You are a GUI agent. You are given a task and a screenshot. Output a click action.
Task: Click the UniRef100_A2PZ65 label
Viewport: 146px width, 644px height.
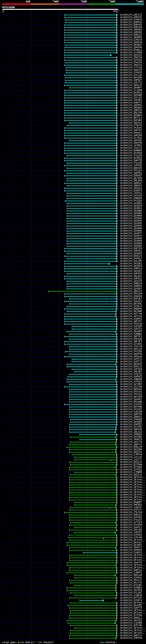point(131,326)
